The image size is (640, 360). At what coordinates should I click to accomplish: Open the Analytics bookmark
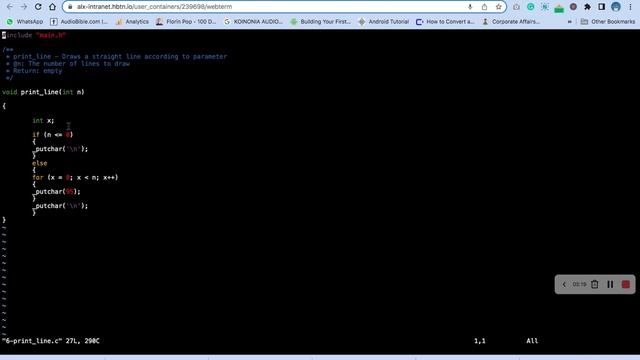[132, 22]
